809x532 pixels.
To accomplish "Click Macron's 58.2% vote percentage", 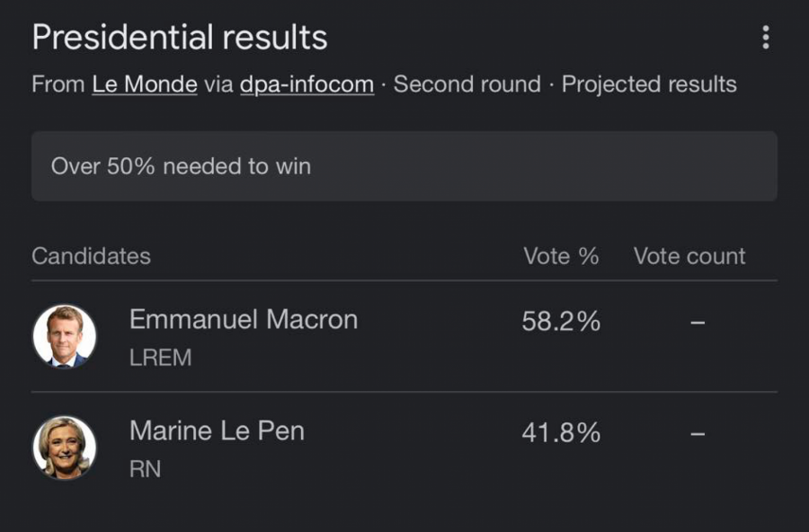I will click(561, 322).
